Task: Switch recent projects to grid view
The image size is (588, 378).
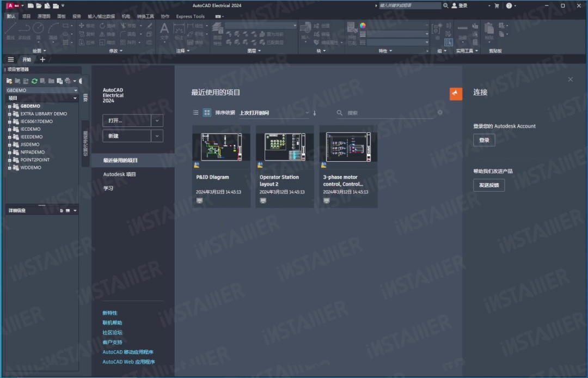Action: click(x=207, y=113)
